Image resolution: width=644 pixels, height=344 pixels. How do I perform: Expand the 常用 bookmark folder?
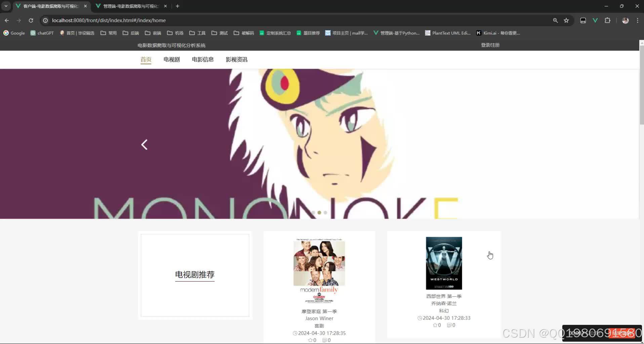pyautogui.click(x=109, y=33)
